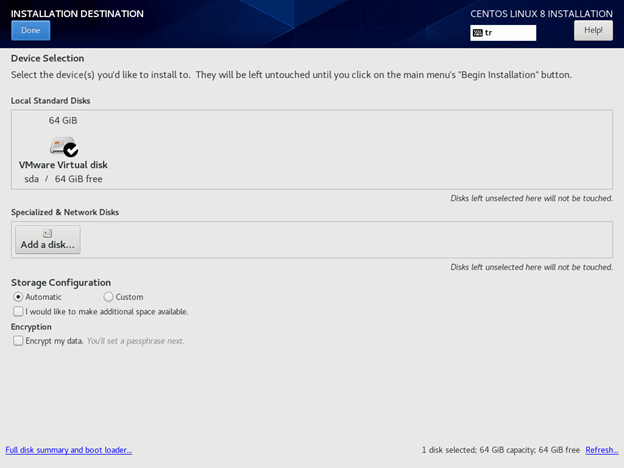
Task: Enable making additional space available checkbox
Action: pyautogui.click(x=18, y=311)
